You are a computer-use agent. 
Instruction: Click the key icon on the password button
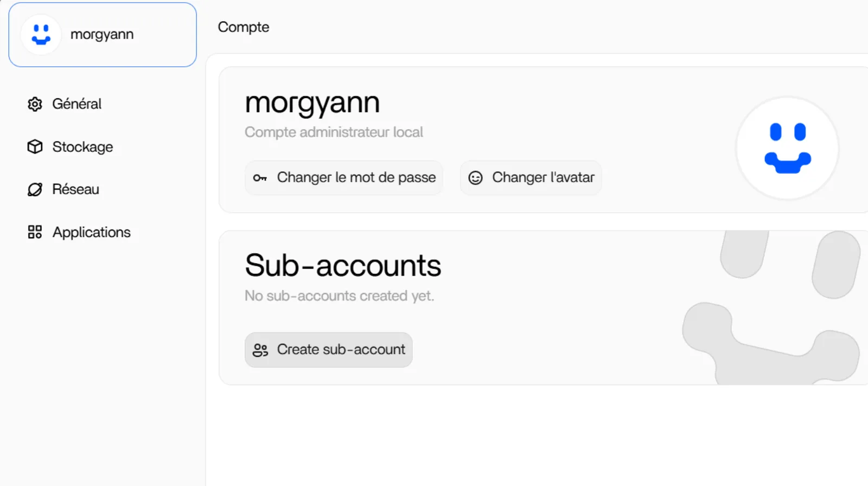pos(260,177)
